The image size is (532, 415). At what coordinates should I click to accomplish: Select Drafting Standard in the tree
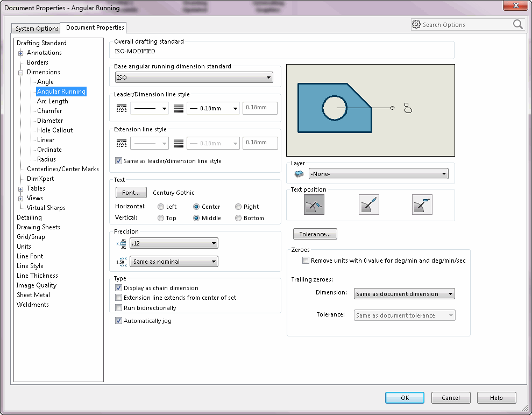tap(41, 43)
